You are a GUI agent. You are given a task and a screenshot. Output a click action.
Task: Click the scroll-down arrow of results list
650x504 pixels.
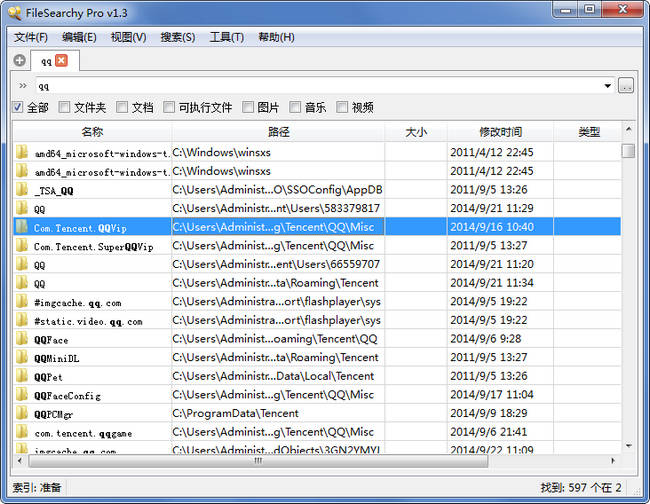628,446
